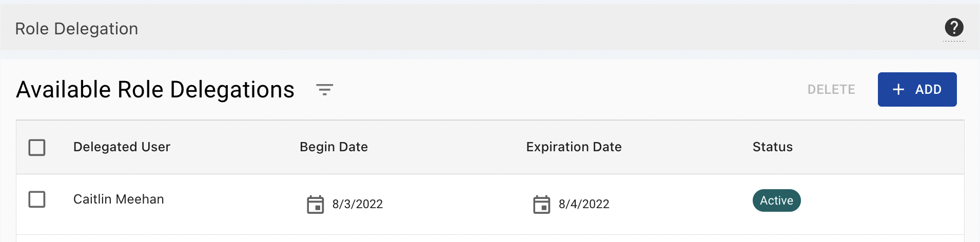Click the Role Delegation page title

[76, 29]
